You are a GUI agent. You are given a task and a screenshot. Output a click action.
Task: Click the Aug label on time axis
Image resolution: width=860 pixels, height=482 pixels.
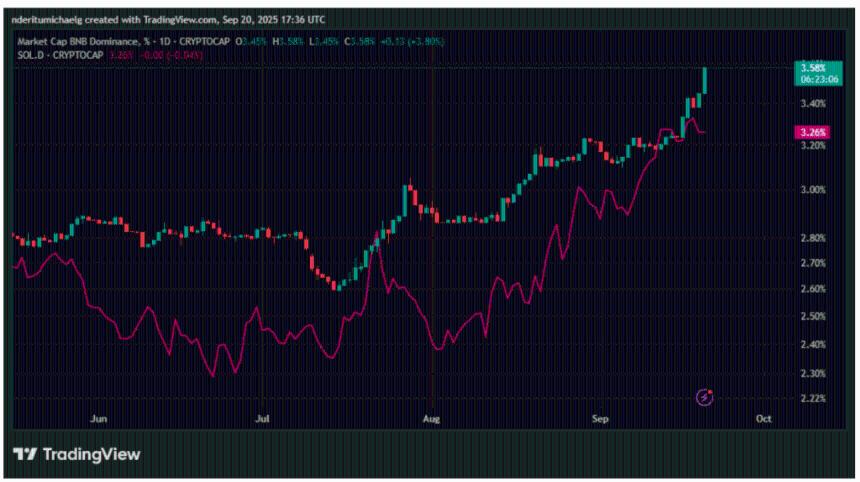point(431,421)
